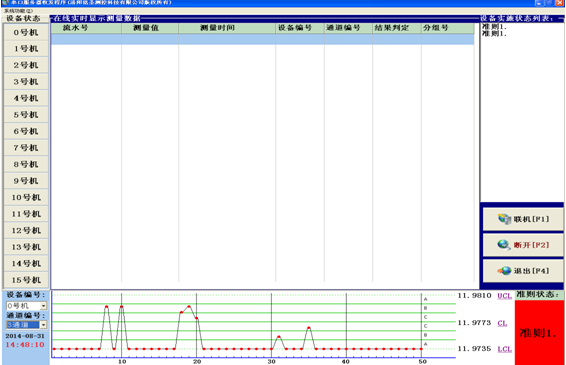Click the LCL link
Image resolution: width=566 pixels, height=365 pixels.
(505, 349)
